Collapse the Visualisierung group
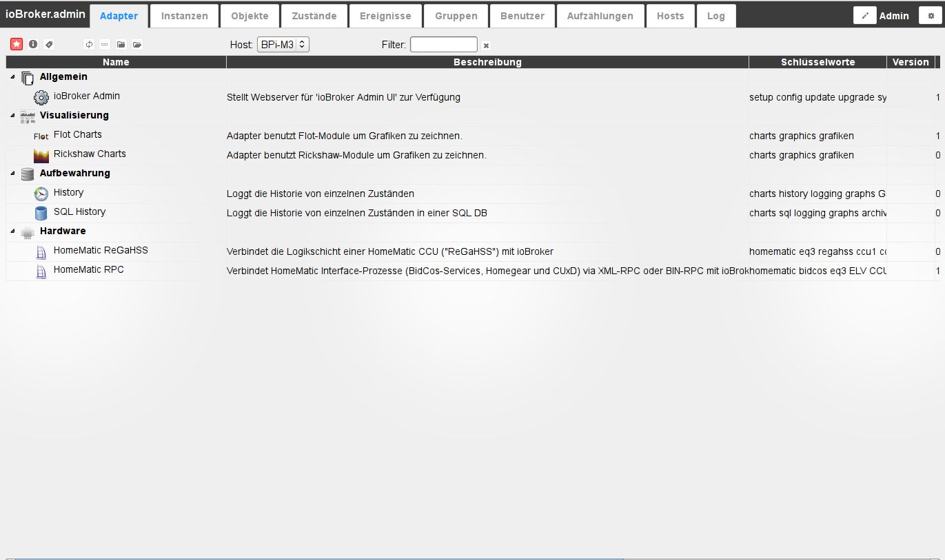The width and height of the screenshot is (945, 560). pos(12,116)
